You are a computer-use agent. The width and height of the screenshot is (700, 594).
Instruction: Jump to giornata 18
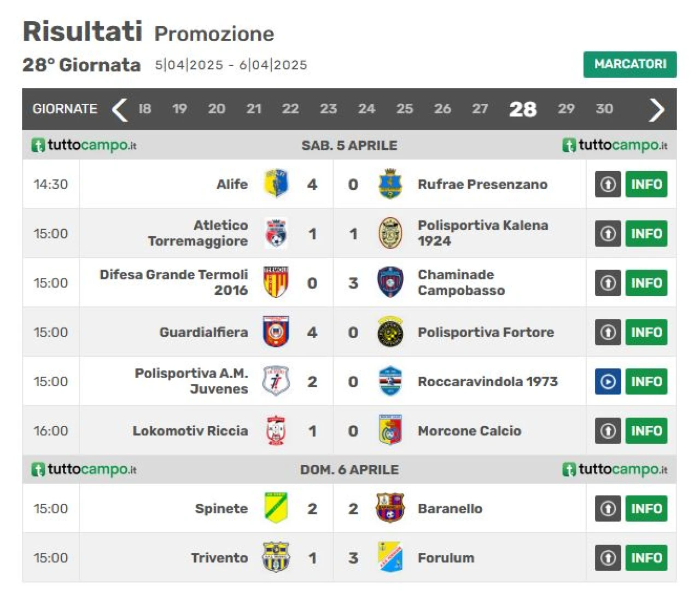click(145, 109)
